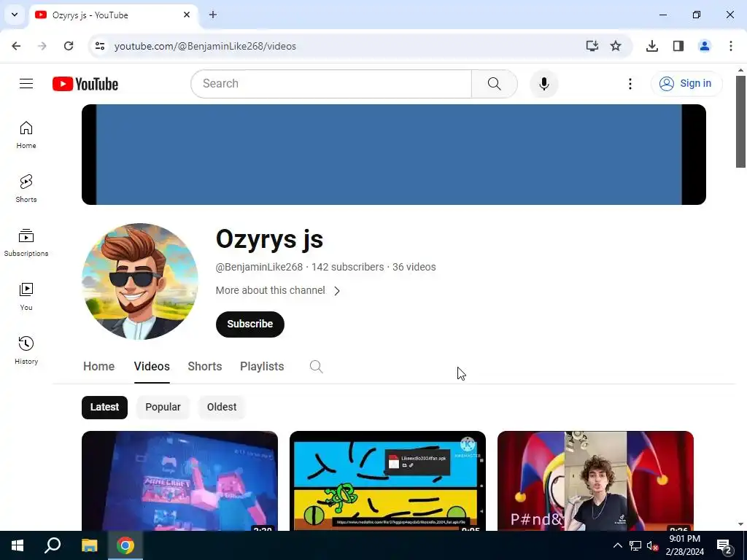This screenshot has width=747, height=560.
Task: Open Subscriptions in the sidebar
Action: pyautogui.click(x=26, y=242)
